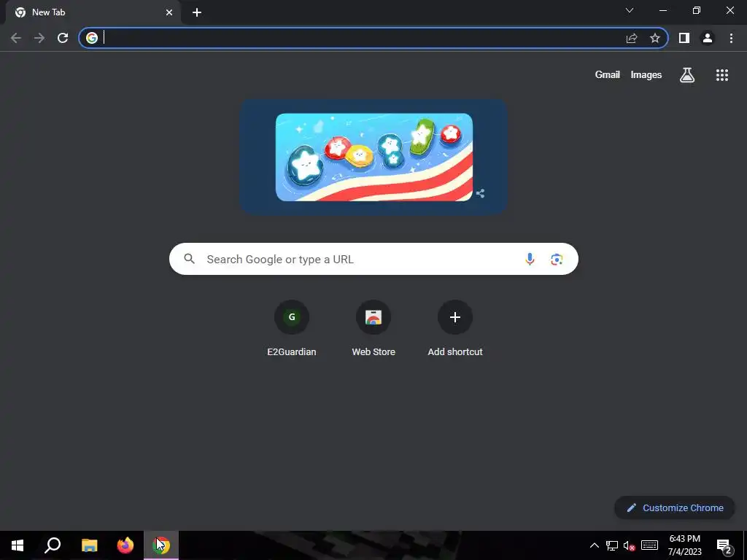The image size is (747, 560).
Task: Open the Fourth of July Google Doodle
Action: [x=374, y=157]
